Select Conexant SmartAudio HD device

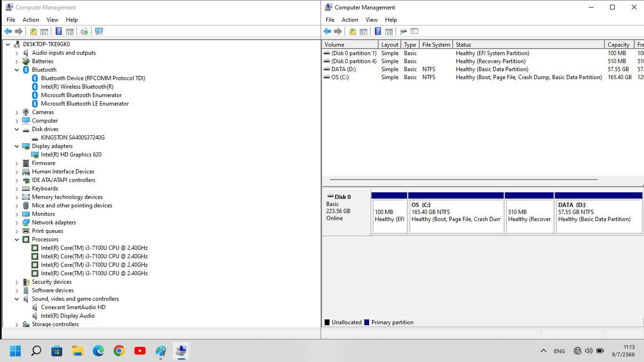(x=73, y=307)
